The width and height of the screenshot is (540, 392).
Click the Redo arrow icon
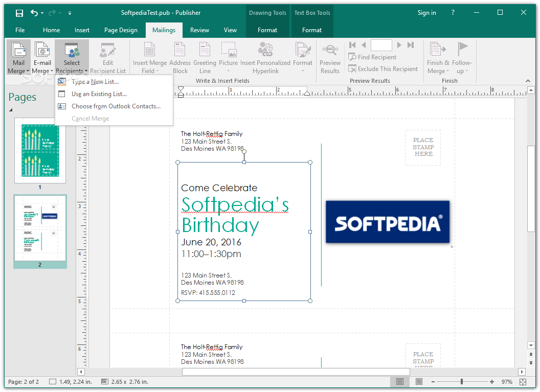52,13
